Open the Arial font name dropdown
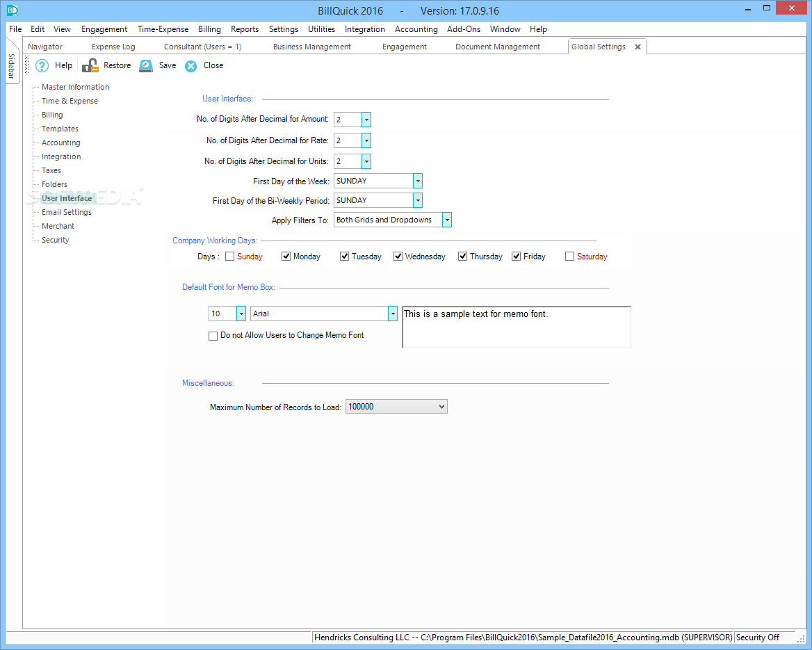The image size is (812, 650). pyautogui.click(x=393, y=314)
